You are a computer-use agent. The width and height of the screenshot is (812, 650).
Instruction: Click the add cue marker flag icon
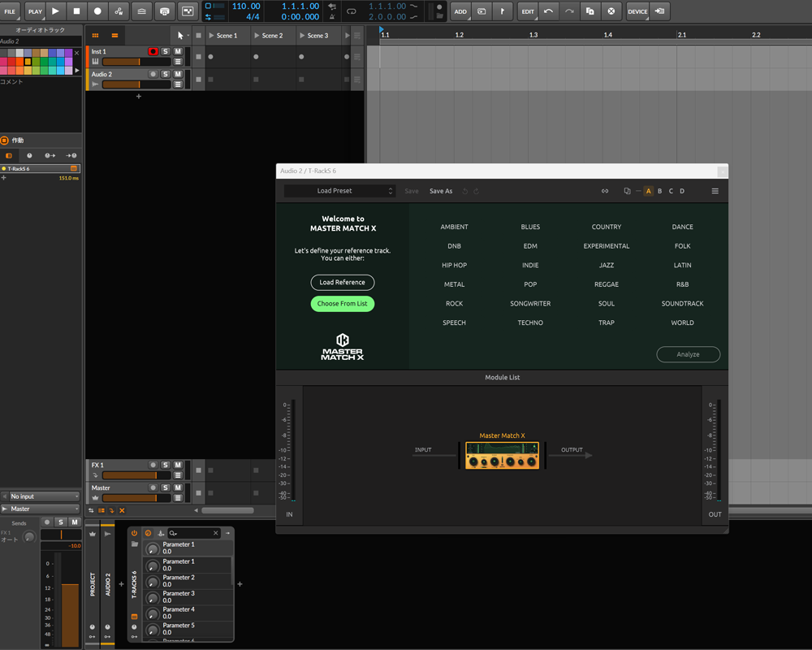pos(503,11)
